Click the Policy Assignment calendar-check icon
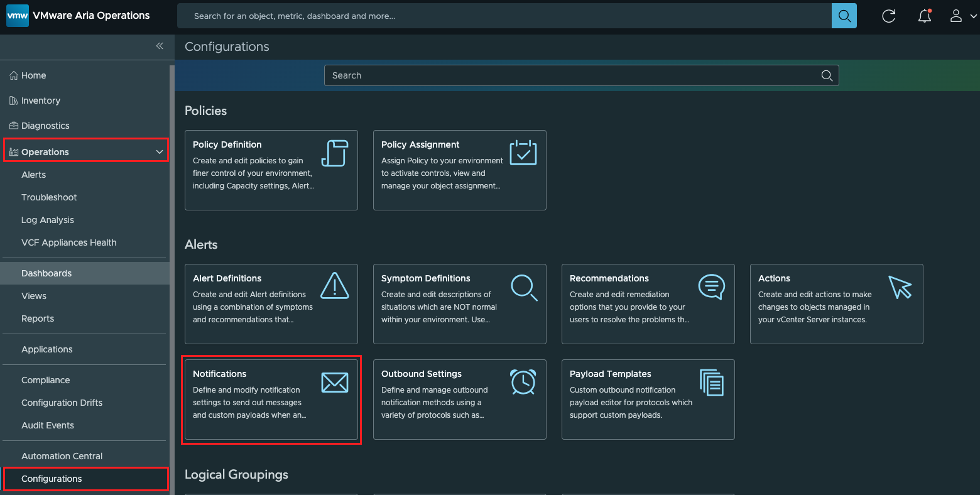980x495 pixels. (523, 153)
